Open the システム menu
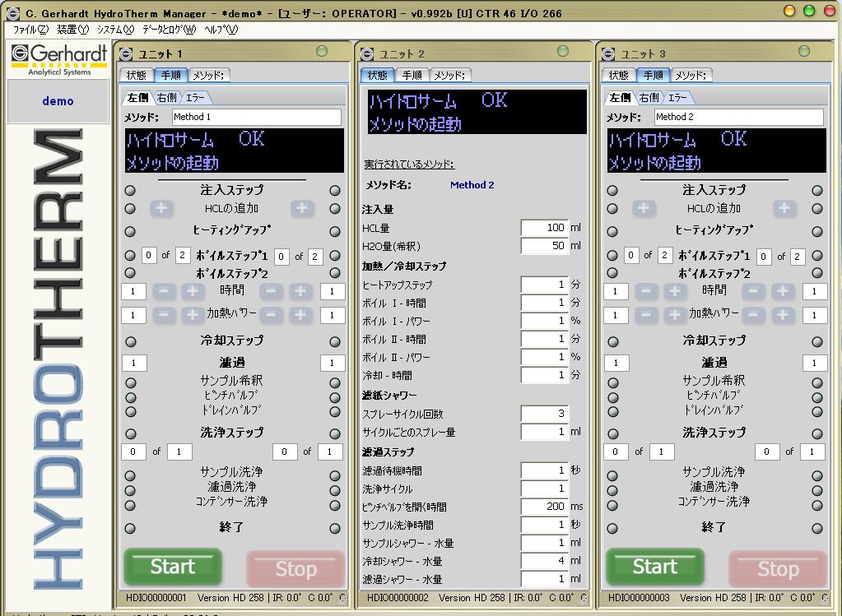Image resolution: width=842 pixels, height=616 pixels. [x=115, y=29]
